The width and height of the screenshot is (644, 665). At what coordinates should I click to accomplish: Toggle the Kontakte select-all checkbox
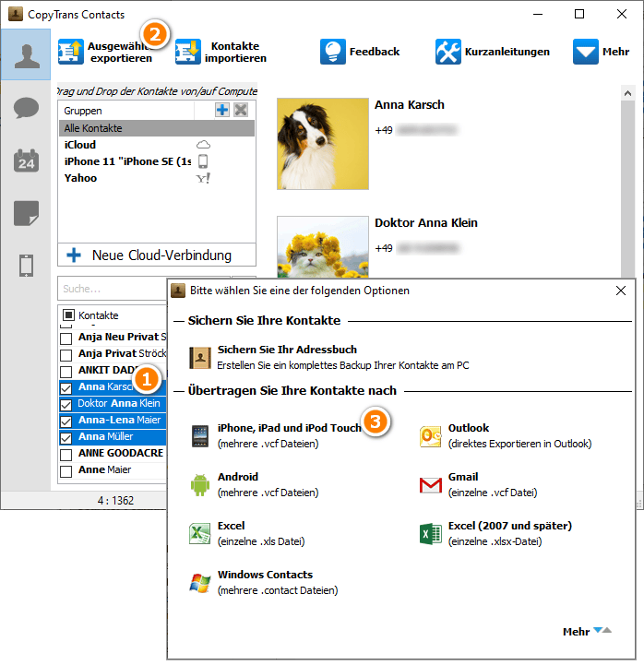(x=68, y=315)
